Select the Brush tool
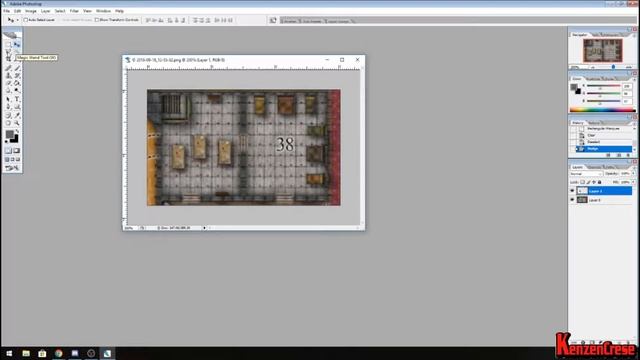640x360 pixels. click(x=17, y=68)
